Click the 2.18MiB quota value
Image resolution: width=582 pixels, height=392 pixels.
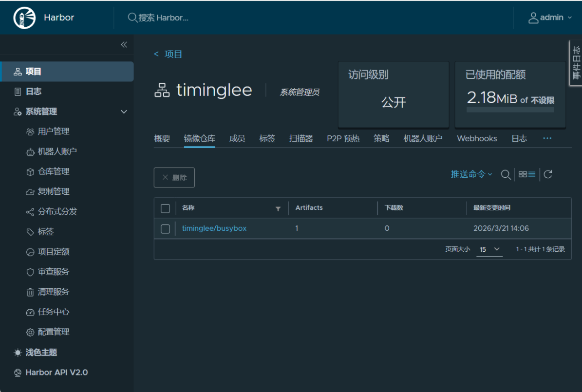tap(492, 98)
